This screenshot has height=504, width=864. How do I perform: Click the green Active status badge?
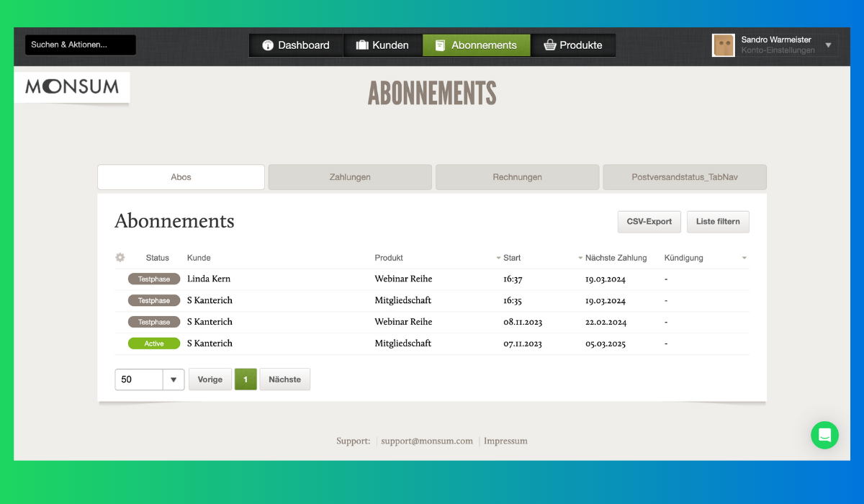point(154,343)
